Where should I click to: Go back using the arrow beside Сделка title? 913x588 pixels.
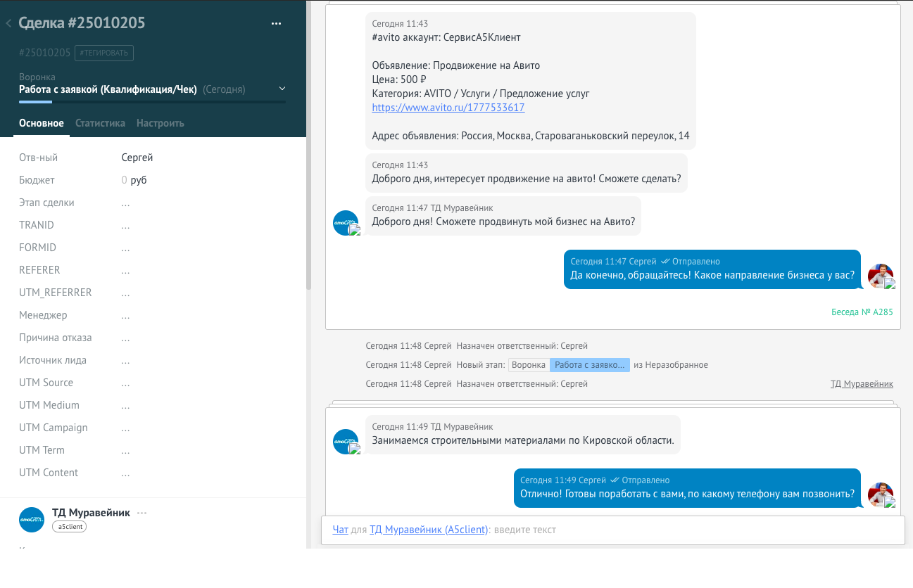(8, 23)
